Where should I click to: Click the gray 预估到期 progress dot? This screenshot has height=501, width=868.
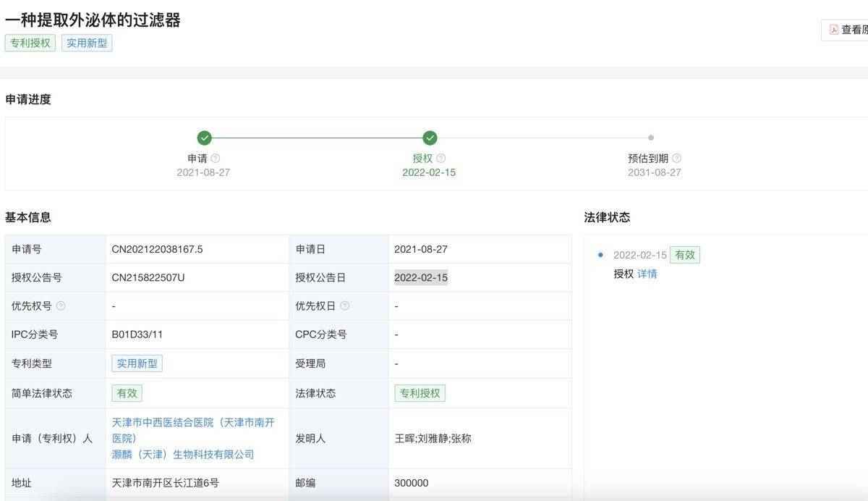(x=651, y=138)
